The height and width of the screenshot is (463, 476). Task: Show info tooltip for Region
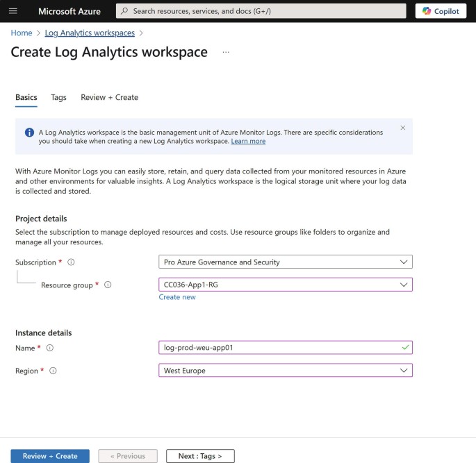[53, 371]
